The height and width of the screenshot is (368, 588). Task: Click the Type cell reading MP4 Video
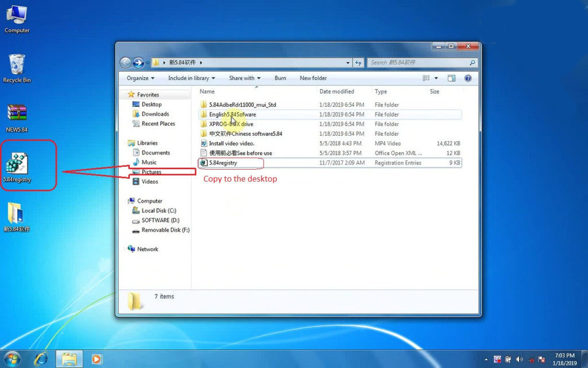coord(388,143)
